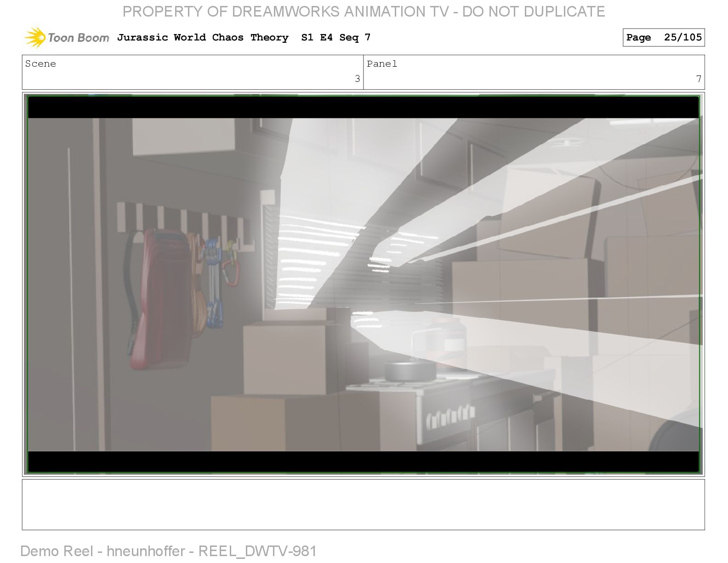Click the 'Panel' label
The height and width of the screenshot is (563, 728).
[382, 64]
